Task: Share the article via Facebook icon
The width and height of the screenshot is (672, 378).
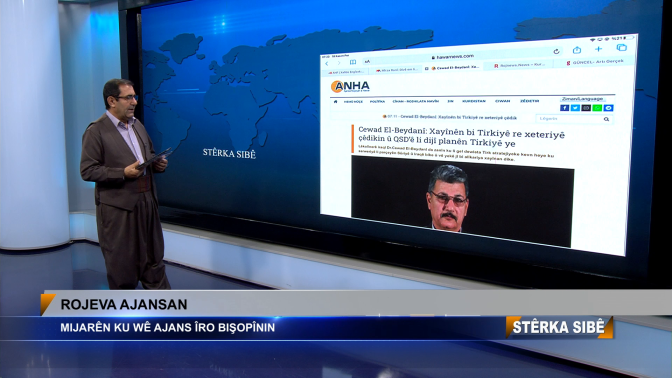Action: tap(564, 108)
